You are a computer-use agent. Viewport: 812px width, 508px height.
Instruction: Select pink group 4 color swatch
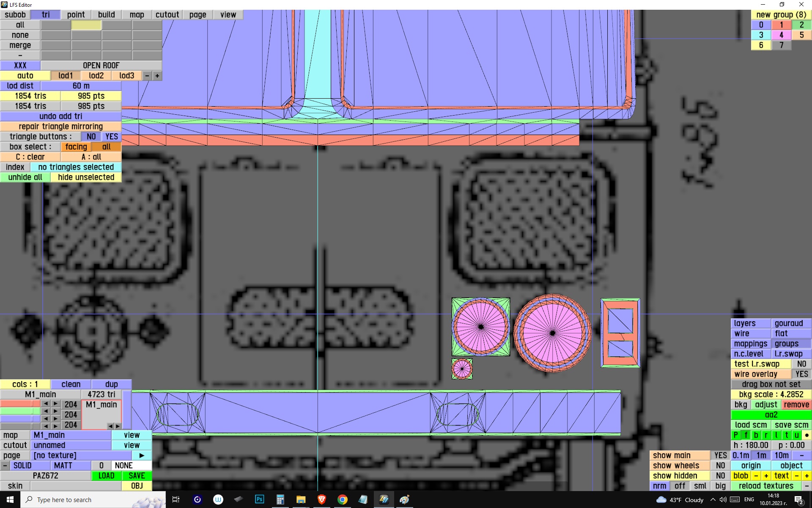[781, 35]
